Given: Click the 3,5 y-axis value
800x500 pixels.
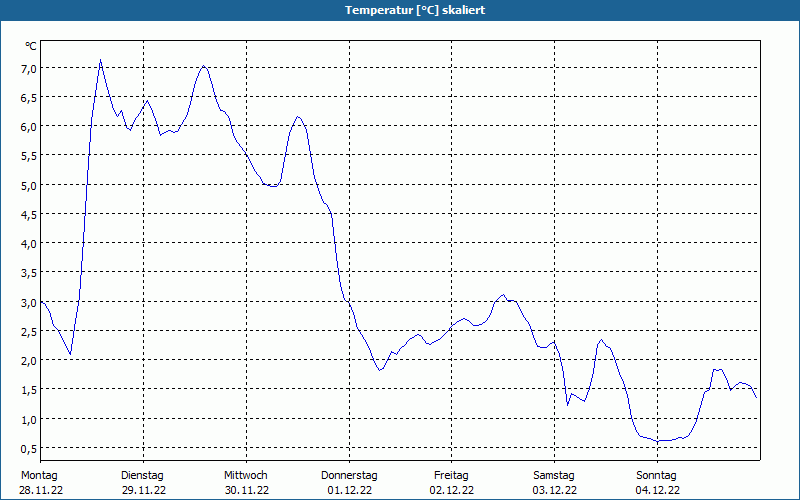Looking at the screenshot, I should click(28, 273).
